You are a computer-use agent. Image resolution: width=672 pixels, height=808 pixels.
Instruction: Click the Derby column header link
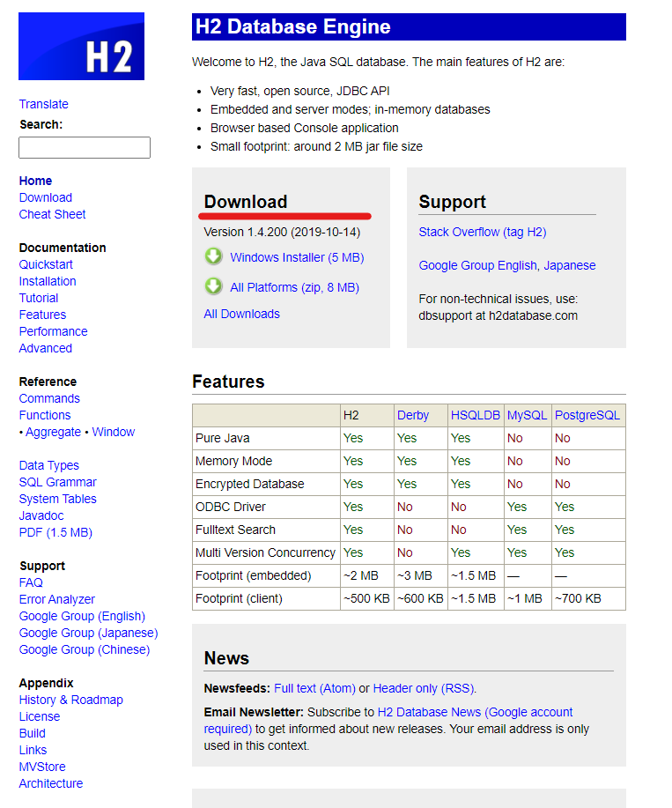click(x=413, y=415)
